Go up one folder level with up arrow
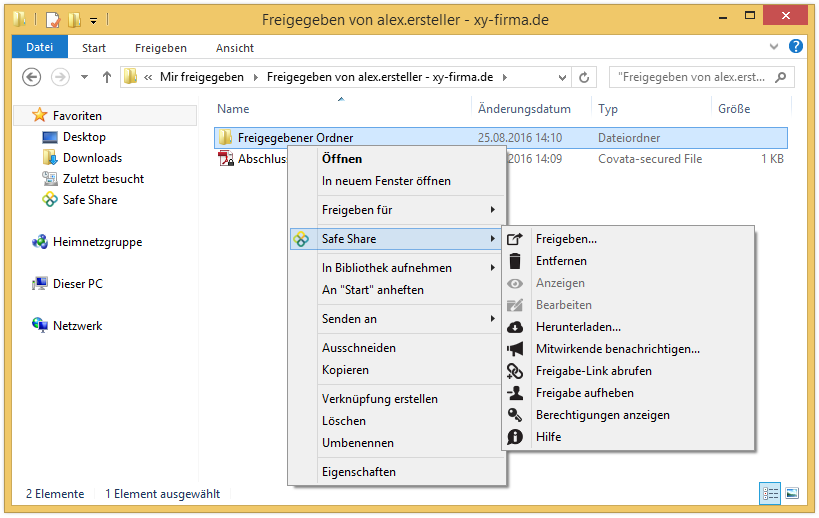819x518 pixels. [x=107, y=77]
